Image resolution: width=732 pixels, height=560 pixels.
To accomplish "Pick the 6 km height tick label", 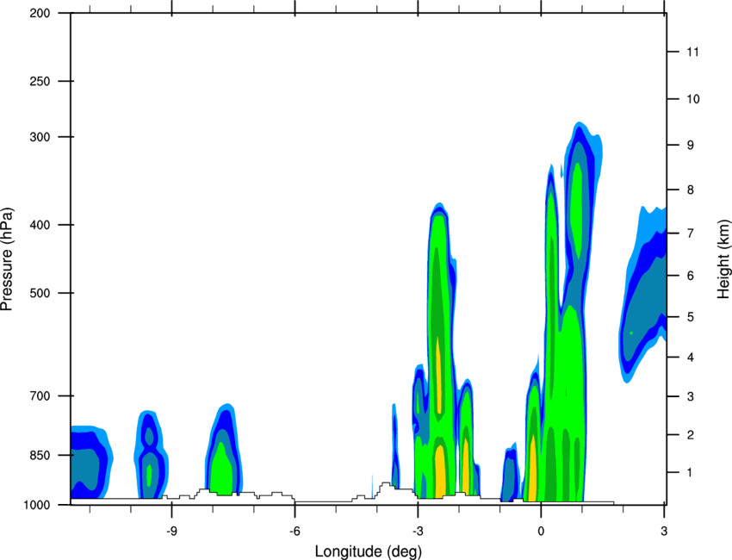I will [x=690, y=276].
